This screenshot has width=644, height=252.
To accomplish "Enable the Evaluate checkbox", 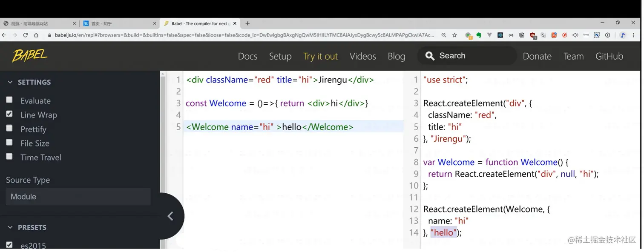I will click(9, 100).
